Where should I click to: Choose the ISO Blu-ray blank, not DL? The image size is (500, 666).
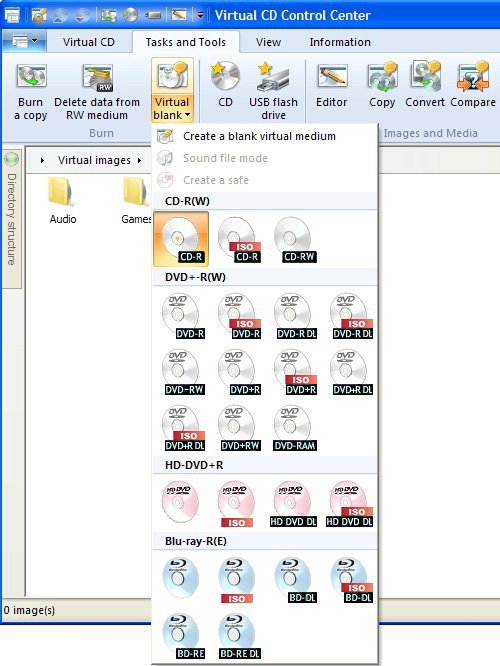coord(239,580)
